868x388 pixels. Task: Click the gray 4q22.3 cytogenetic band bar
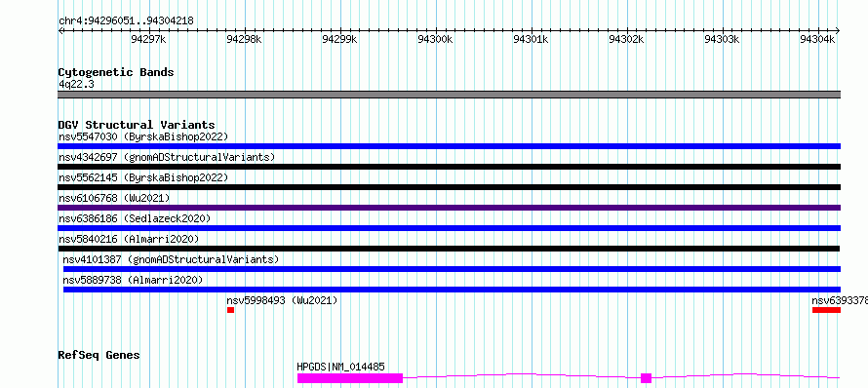[449, 95]
